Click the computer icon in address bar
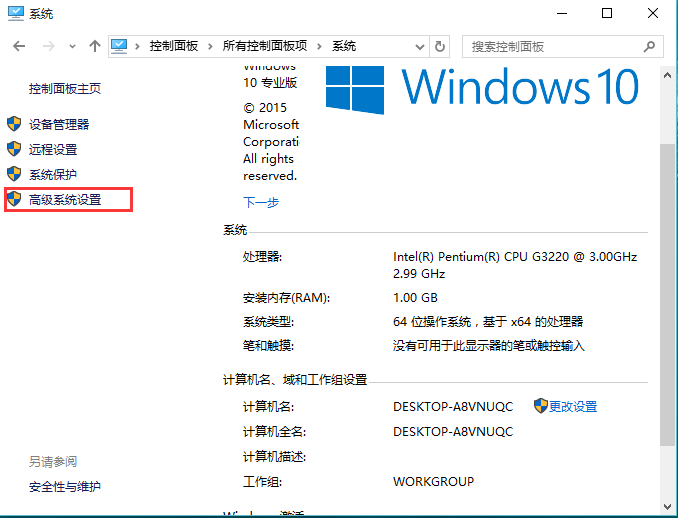This screenshot has height=518, width=678. [119, 46]
